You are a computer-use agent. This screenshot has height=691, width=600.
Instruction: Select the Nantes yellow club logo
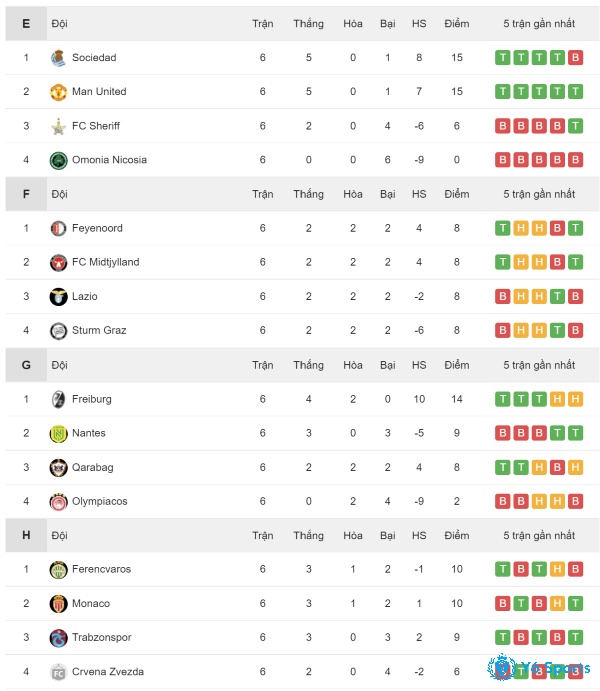tap(58, 433)
